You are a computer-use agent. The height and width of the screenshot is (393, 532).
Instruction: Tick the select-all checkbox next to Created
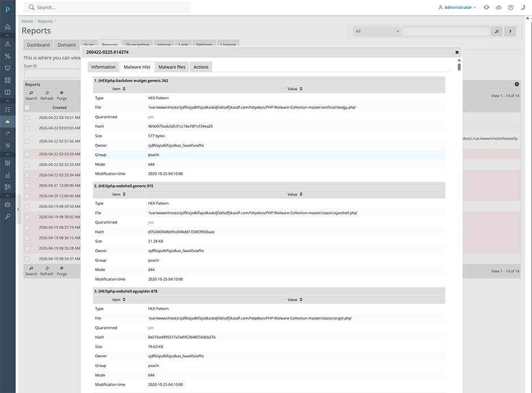pos(27,107)
